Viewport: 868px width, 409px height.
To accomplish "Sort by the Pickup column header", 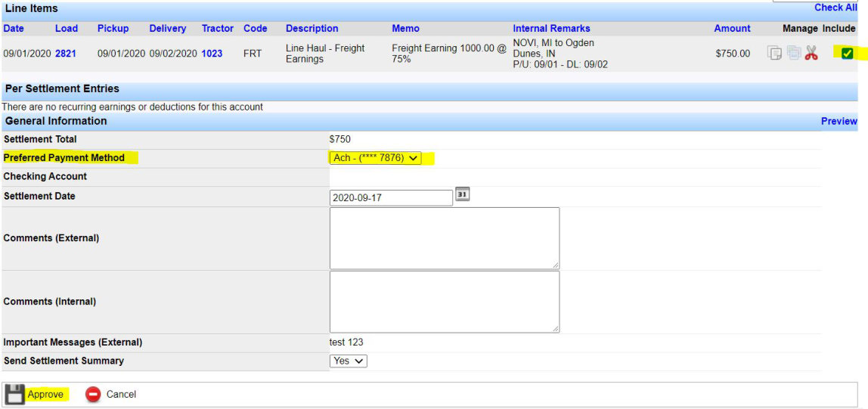I will (113, 28).
